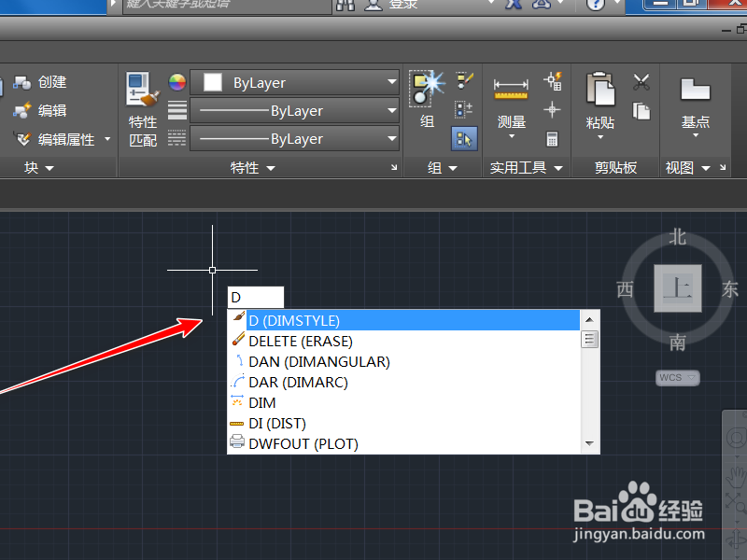747x560 pixels.
Task: Click the Paste (粘贴) clipboard button
Action: (x=600, y=101)
